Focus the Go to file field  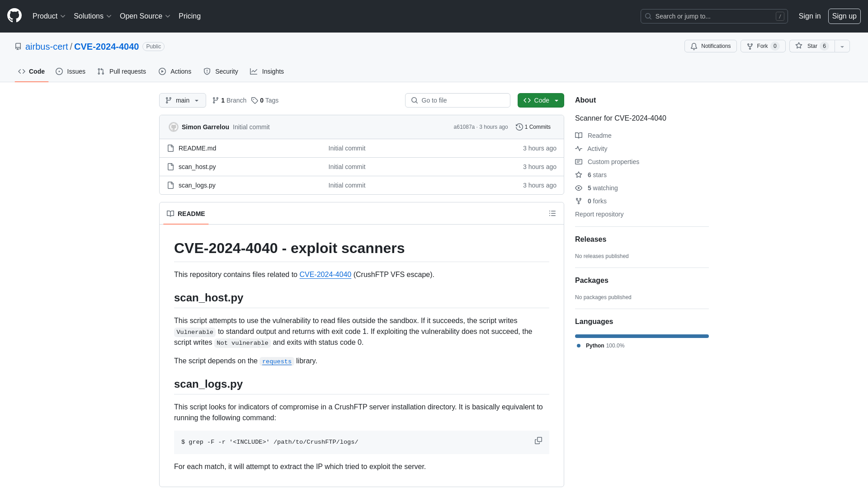(458, 100)
